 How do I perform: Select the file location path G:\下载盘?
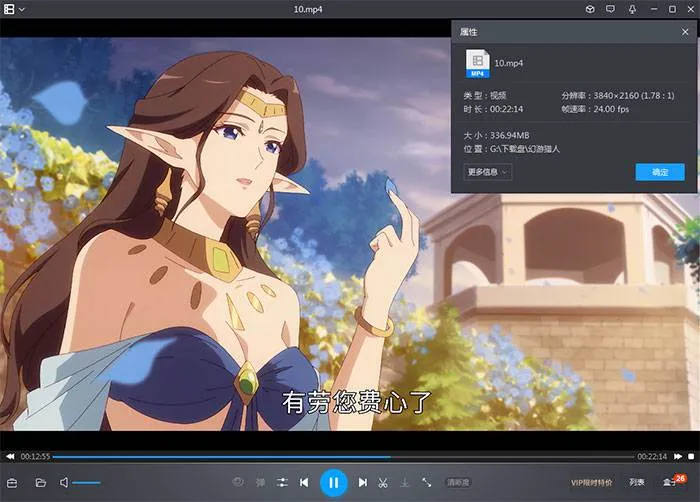525,149
